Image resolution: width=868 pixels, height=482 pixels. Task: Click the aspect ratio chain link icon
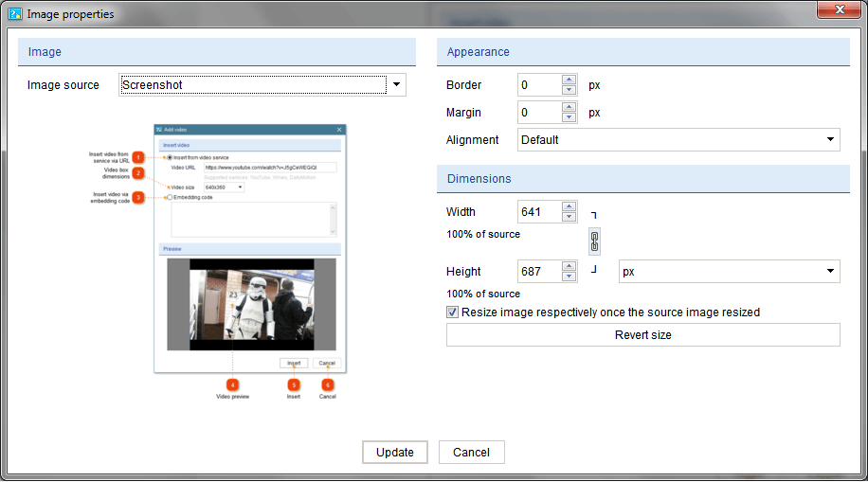point(594,241)
